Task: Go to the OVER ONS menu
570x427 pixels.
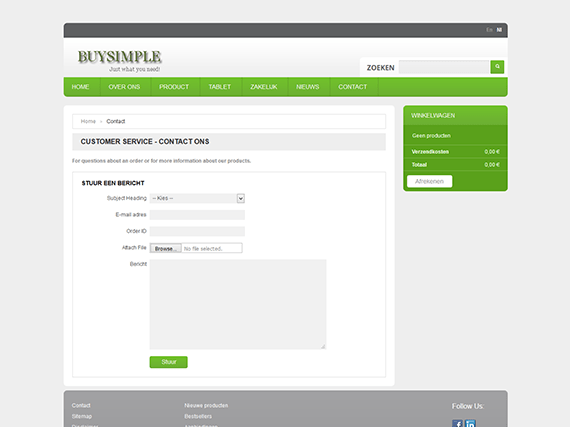Action: point(124,87)
